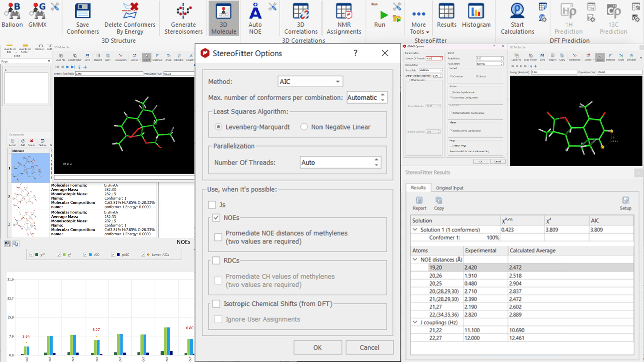Cancel the StereoFitter Options dialog
This screenshot has height=362, width=644.
click(x=369, y=347)
